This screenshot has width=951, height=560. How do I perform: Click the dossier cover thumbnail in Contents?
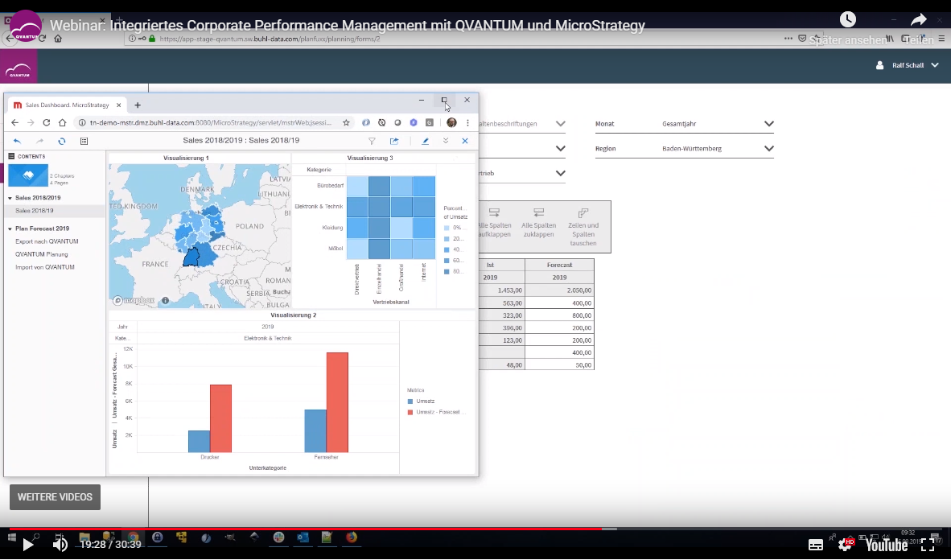[x=28, y=176]
